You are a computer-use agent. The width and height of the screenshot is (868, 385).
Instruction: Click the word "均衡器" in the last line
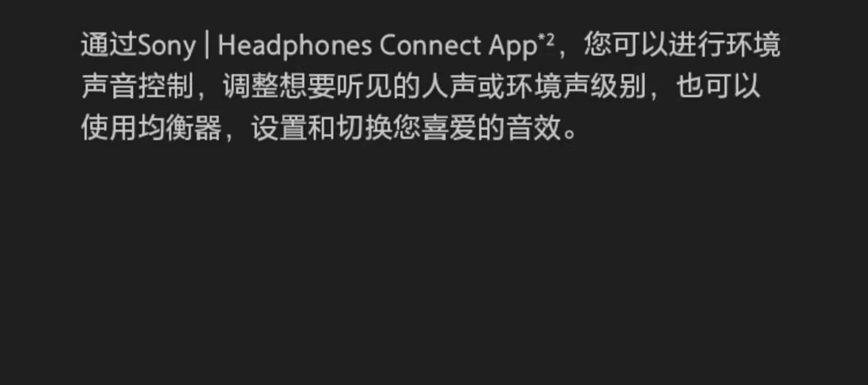180,129
